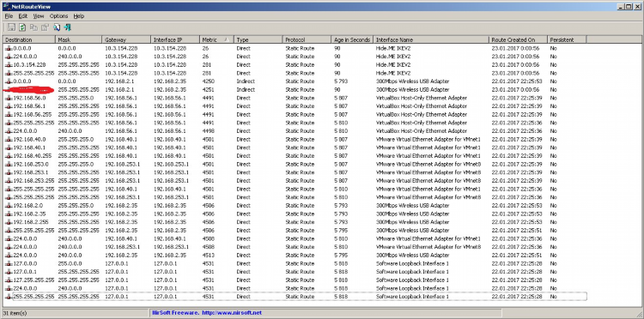Click route icon beside destination 192.168.56.1
The height and width of the screenshot is (319, 644).
click(9, 106)
